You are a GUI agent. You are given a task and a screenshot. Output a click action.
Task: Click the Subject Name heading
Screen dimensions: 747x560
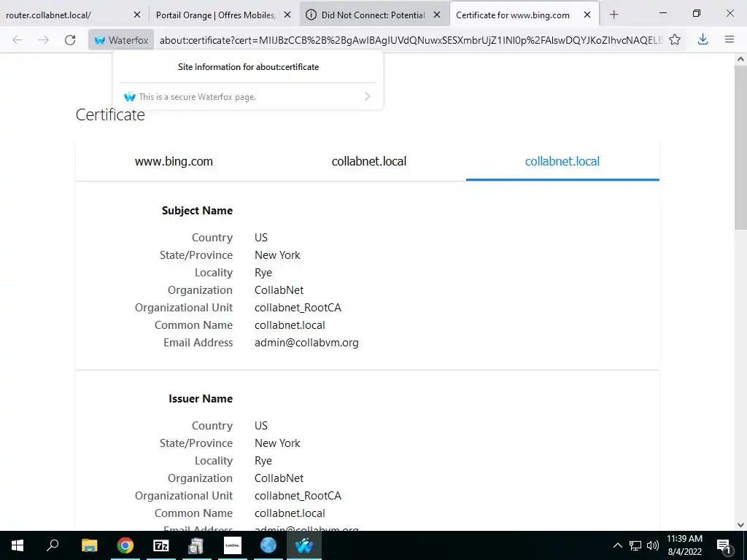197,211
